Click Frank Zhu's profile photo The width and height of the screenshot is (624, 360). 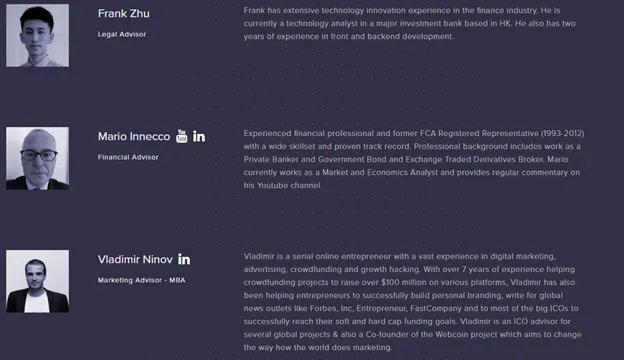click(37, 35)
